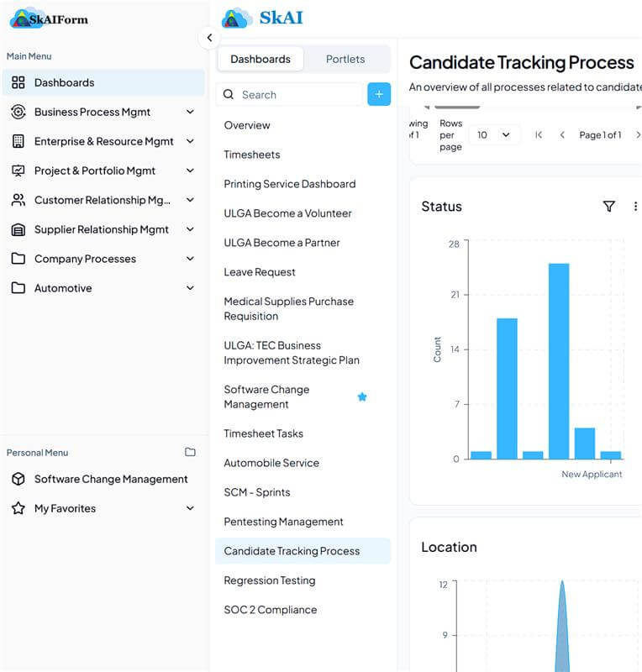Click the Customer Relationship people icon

(x=18, y=200)
